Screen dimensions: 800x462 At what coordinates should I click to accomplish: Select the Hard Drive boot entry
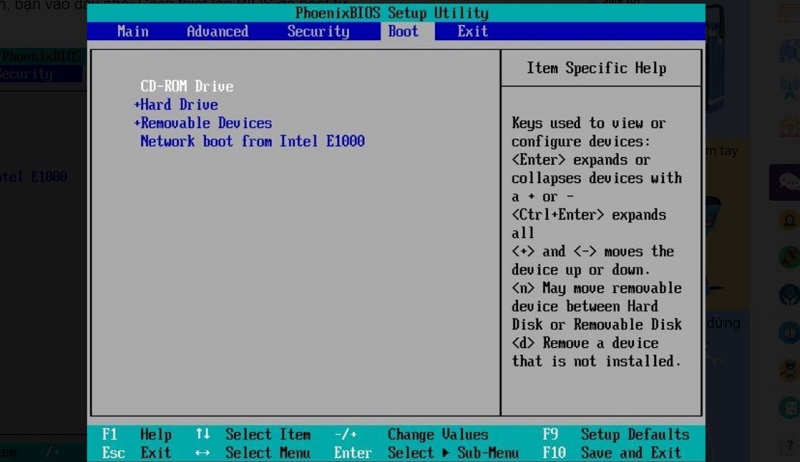179,105
